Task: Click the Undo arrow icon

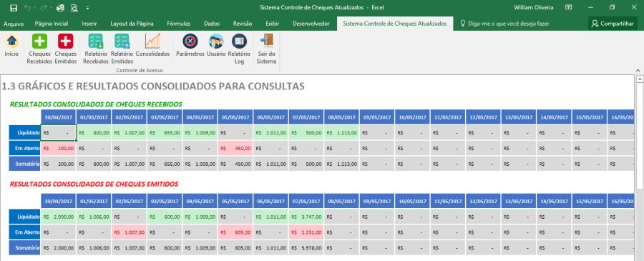Action: (x=27, y=8)
